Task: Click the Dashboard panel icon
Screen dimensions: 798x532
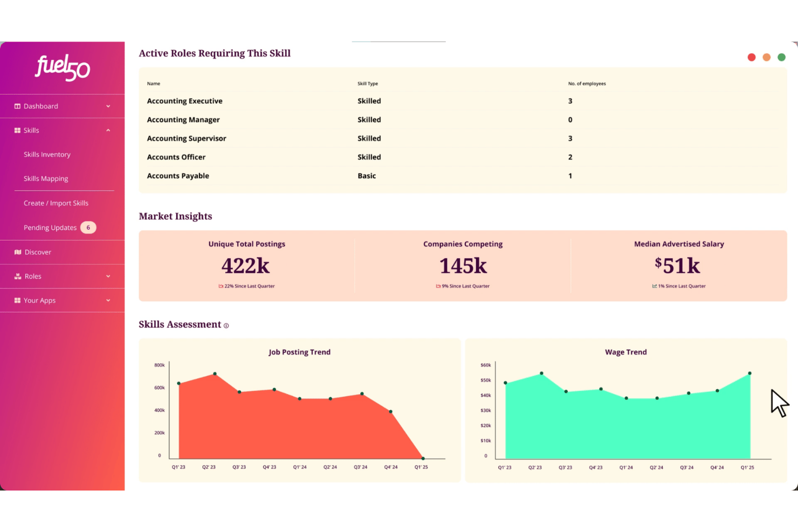Action: [17, 106]
